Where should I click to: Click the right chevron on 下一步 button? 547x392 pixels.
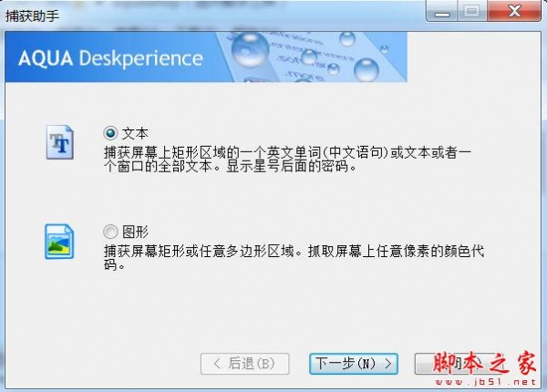point(388,364)
